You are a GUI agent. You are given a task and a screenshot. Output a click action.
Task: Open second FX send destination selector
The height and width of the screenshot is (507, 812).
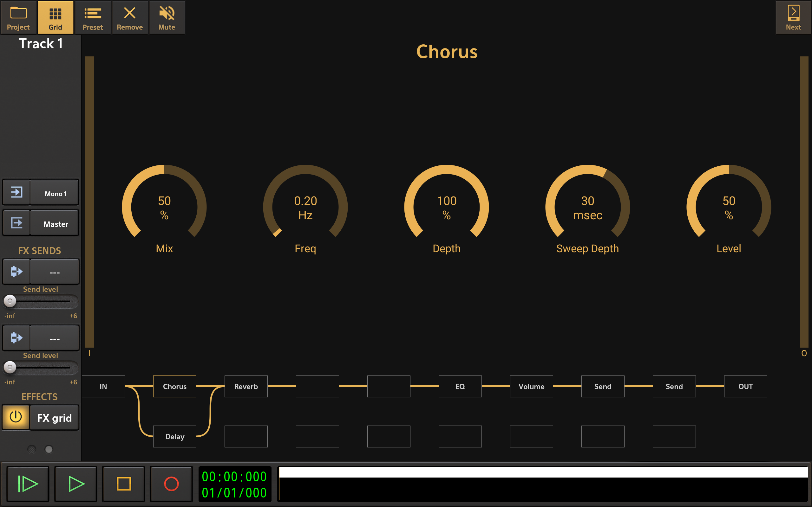(x=55, y=339)
